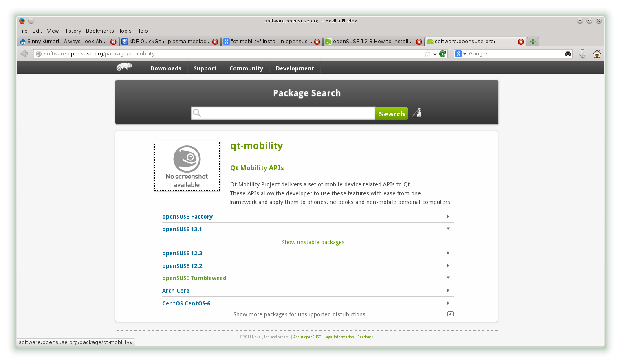
Task: Switch to the KDE QuickGit plasma-mediacenter tab
Action: 170,42
